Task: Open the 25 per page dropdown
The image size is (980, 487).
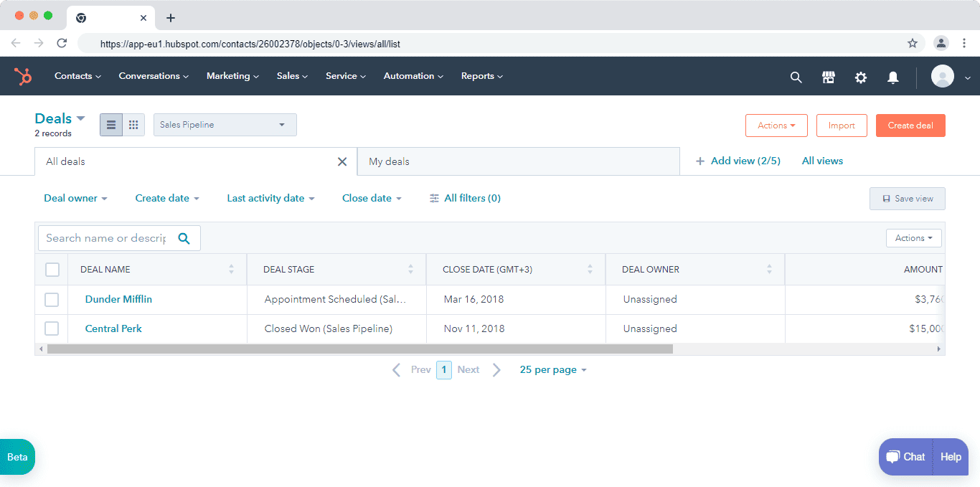Action: pos(552,369)
